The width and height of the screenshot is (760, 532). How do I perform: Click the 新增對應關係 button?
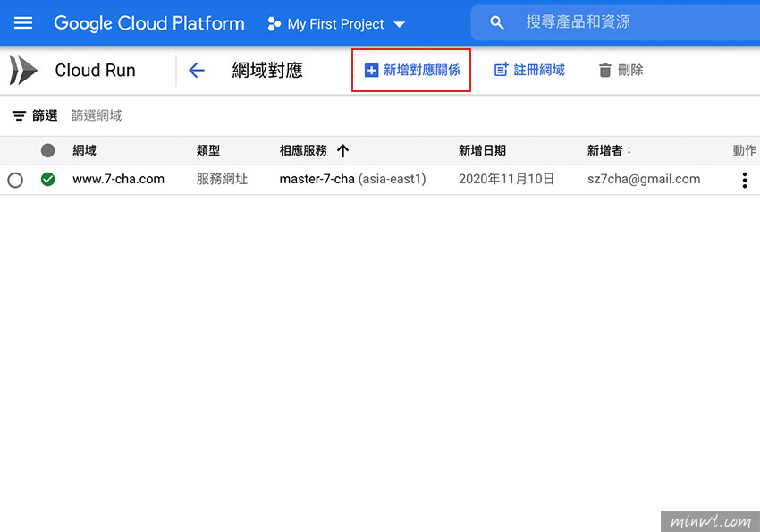click(x=411, y=71)
